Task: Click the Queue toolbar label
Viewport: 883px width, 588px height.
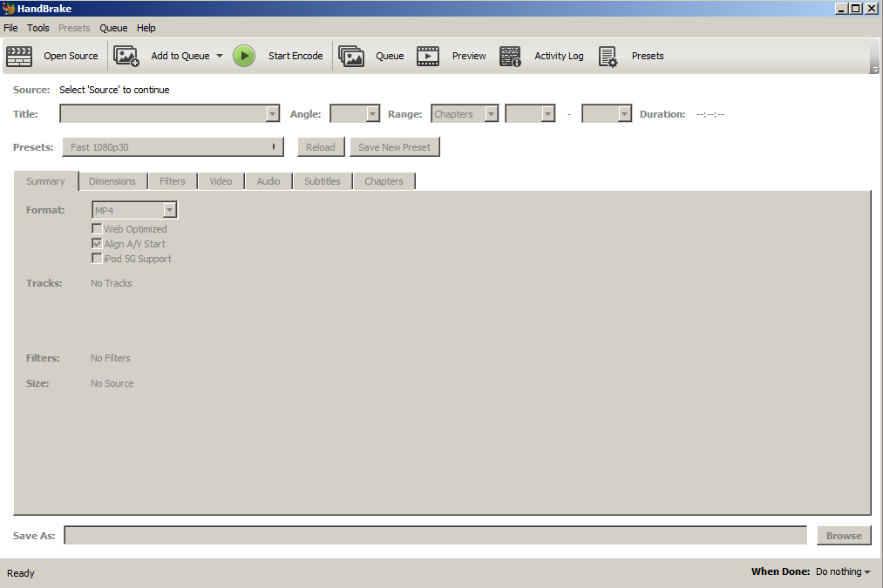Action: [x=390, y=56]
